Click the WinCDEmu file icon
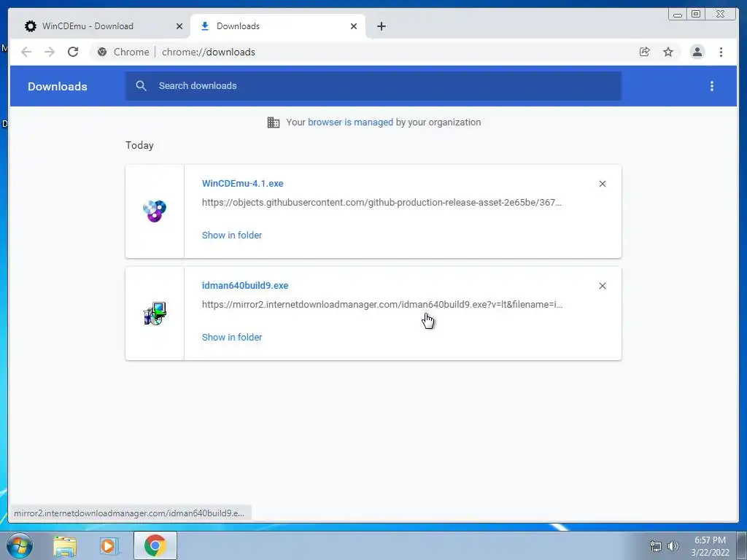 coord(155,211)
